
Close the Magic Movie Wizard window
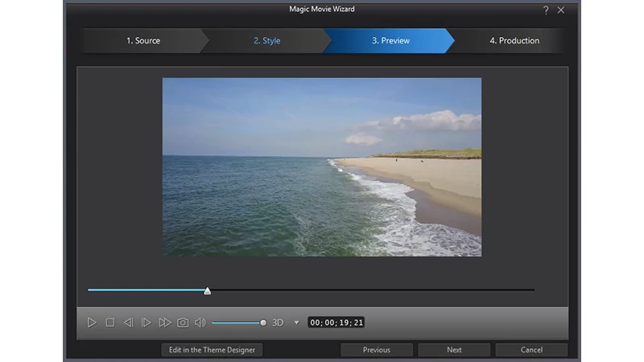click(561, 10)
